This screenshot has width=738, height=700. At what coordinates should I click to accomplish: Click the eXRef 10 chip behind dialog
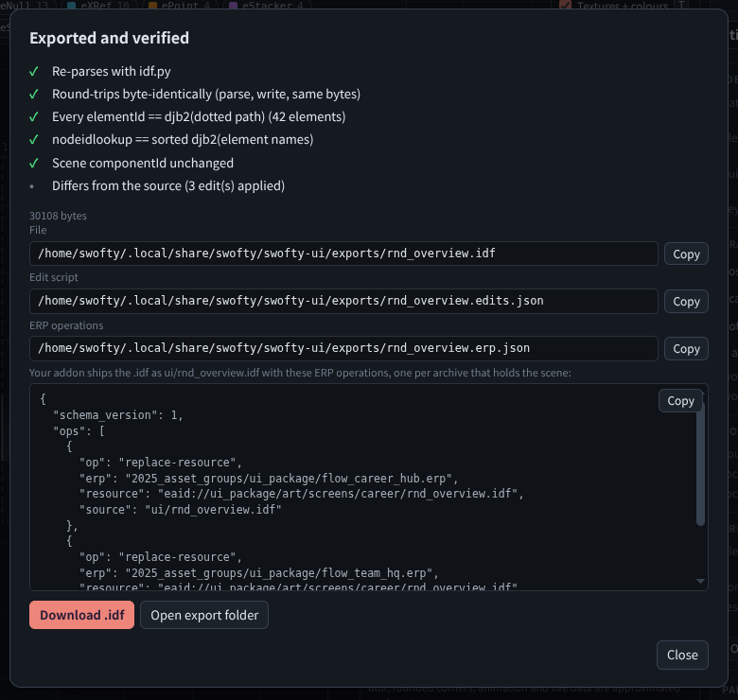pyautogui.click(x=97, y=5)
